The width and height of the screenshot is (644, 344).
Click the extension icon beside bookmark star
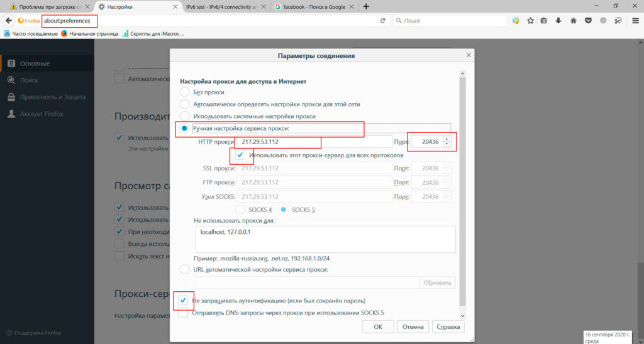516,21
